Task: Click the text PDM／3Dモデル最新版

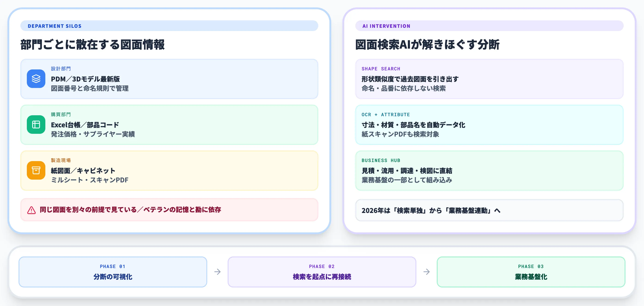Action: click(85, 79)
